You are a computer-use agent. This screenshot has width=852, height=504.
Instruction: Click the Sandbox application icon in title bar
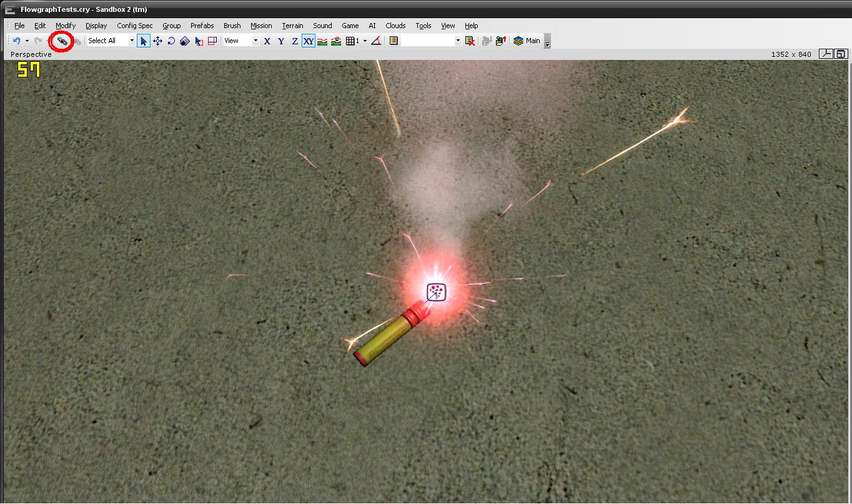[10, 9]
